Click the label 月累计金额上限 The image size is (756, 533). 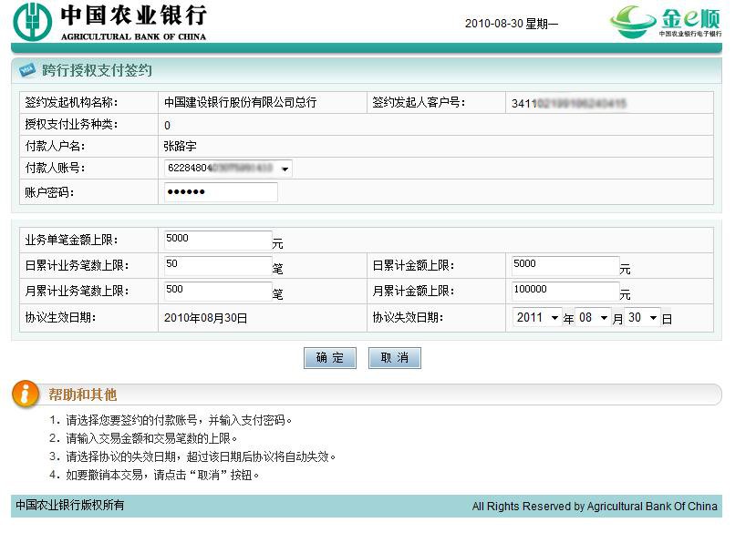(x=413, y=291)
